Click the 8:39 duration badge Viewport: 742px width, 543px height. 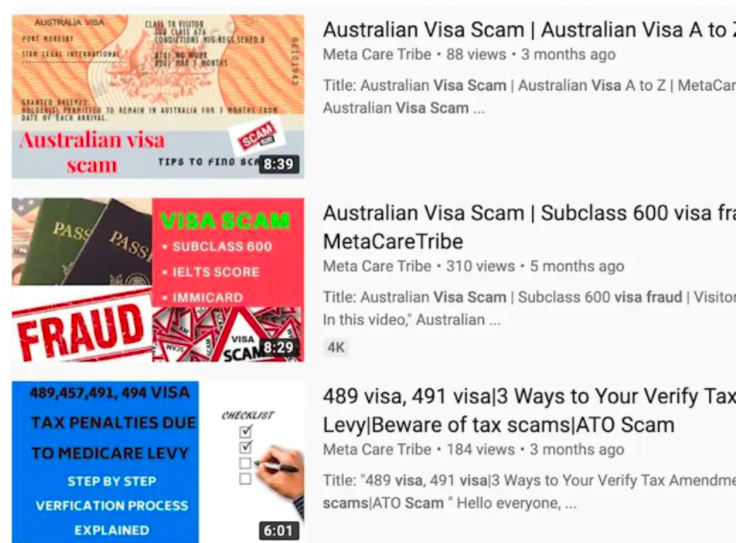279,164
